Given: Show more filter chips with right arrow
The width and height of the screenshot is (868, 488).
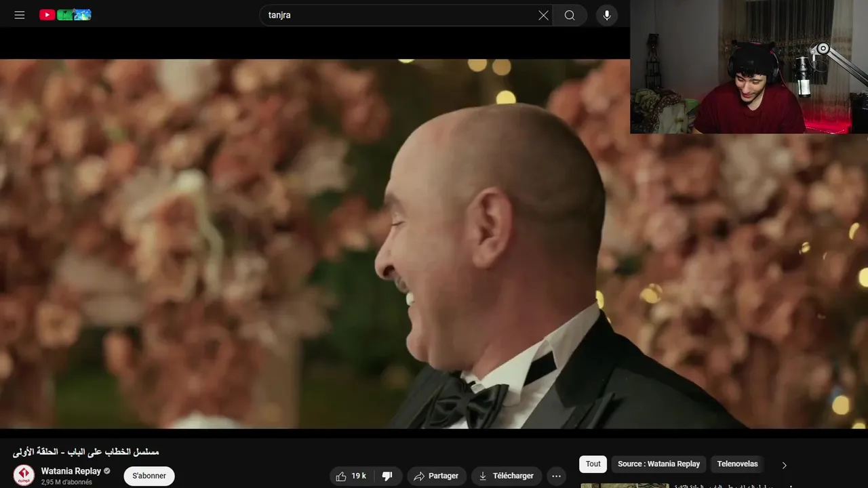Looking at the screenshot, I should 785,465.
